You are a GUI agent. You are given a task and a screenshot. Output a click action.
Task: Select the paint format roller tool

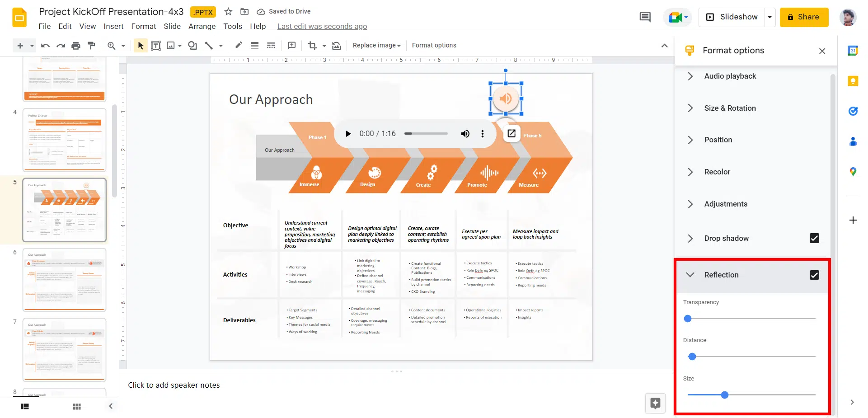tap(91, 46)
